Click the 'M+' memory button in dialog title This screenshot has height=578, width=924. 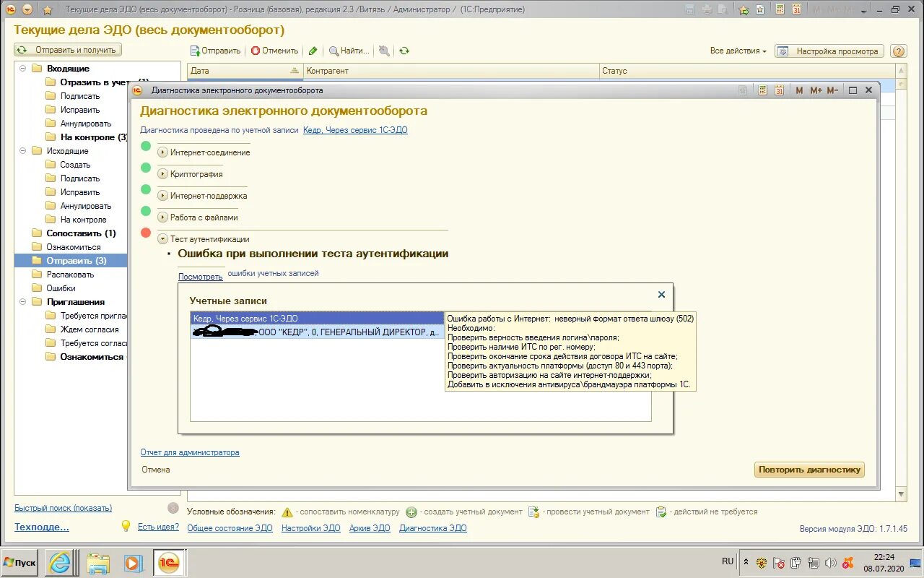coord(816,90)
